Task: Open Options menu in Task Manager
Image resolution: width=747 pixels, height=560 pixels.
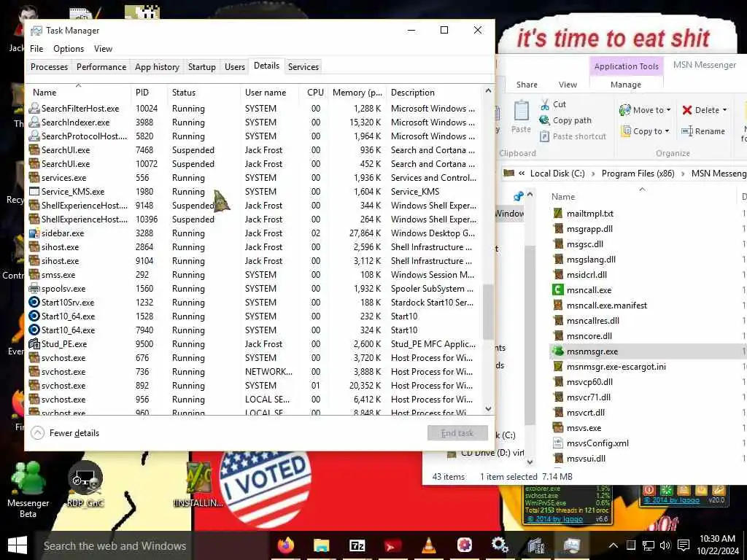Action: (x=69, y=49)
